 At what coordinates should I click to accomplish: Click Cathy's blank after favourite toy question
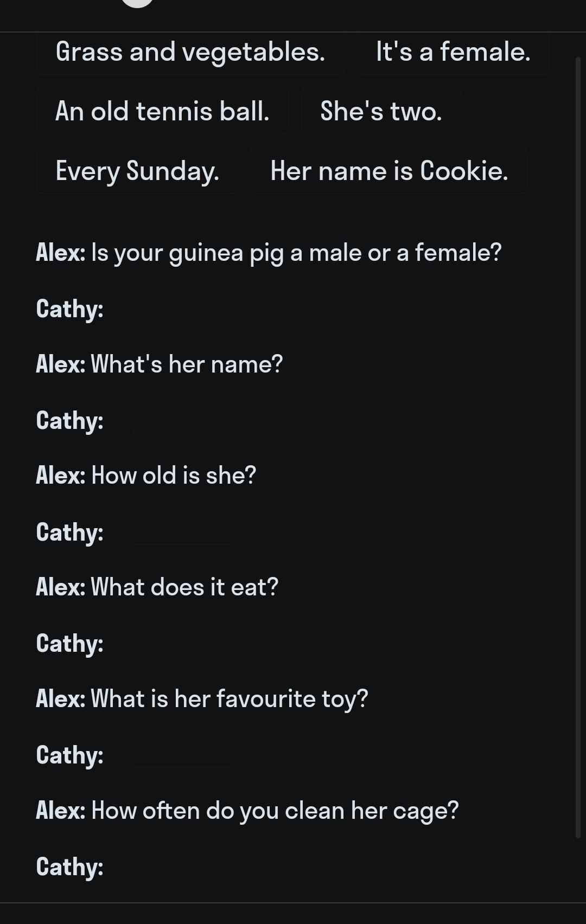[x=182, y=756]
